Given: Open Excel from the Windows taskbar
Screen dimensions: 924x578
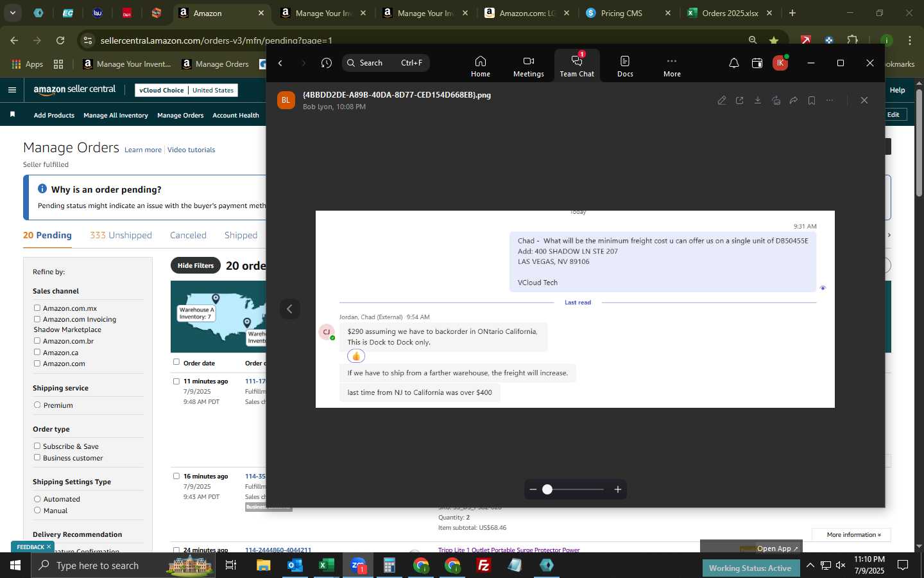Looking at the screenshot, I should 326,565.
